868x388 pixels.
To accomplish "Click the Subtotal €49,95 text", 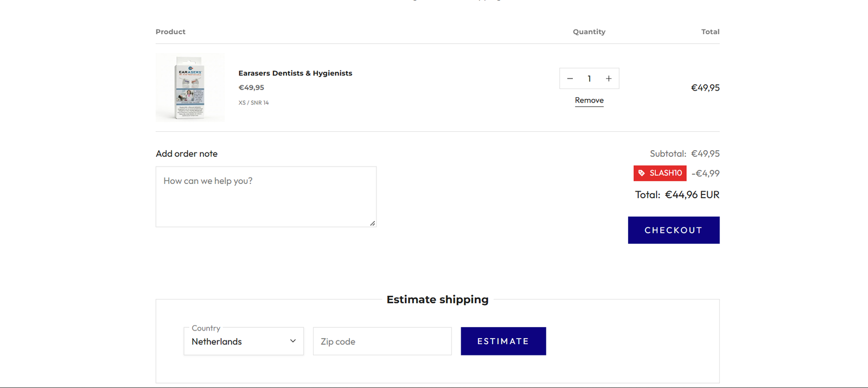I will click(x=685, y=154).
